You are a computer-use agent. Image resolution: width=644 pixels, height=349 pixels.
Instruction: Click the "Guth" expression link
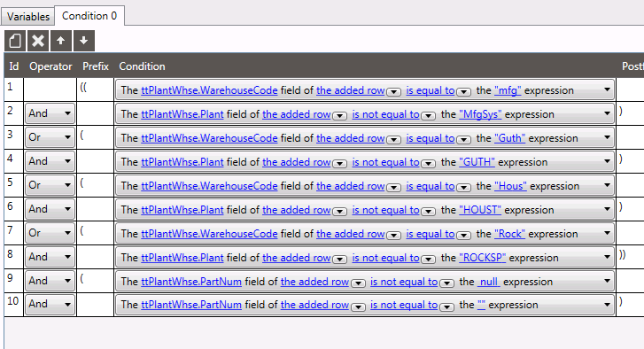509,138
